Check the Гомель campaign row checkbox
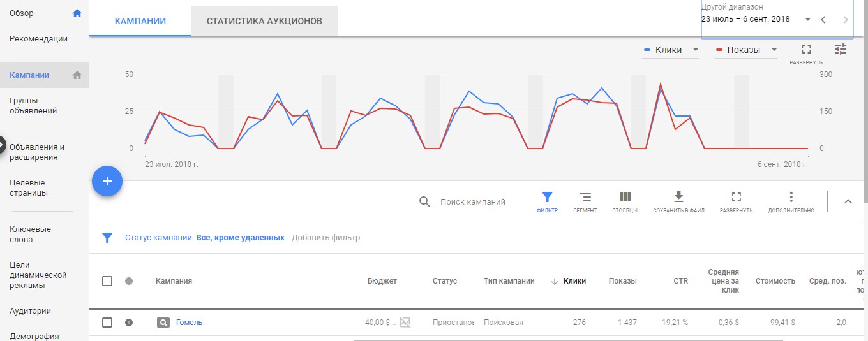 point(107,323)
